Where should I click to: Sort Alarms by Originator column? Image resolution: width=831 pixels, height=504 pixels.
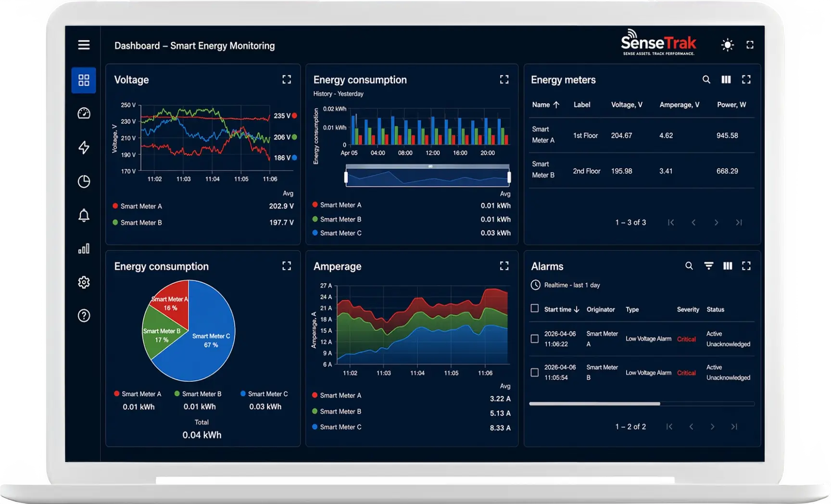click(x=601, y=309)
